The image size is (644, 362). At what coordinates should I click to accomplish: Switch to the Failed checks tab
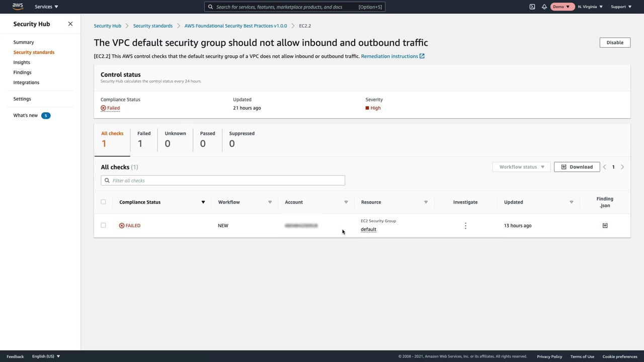tap(143, 139)
